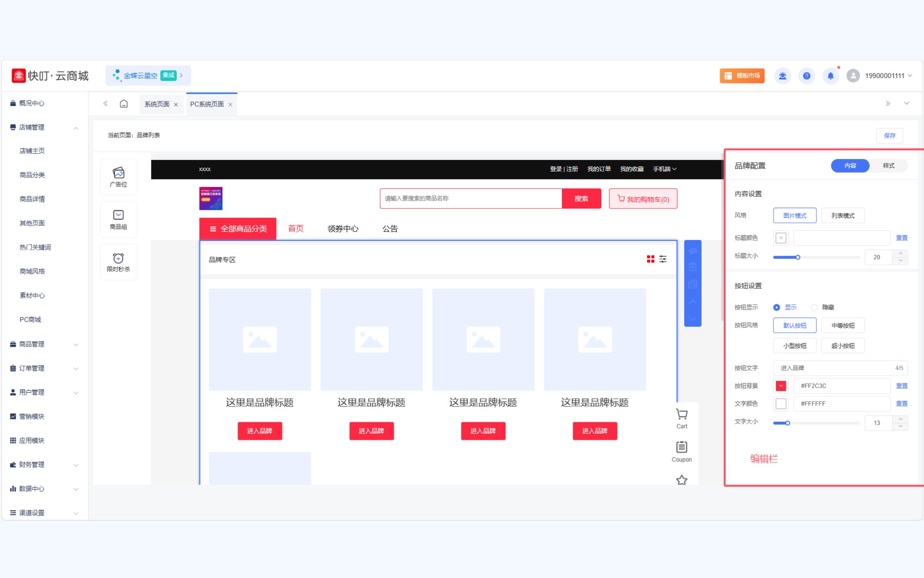Select the 隐藏 radio button
Screen dimensions: 924x578
click(x=814, y=307)
